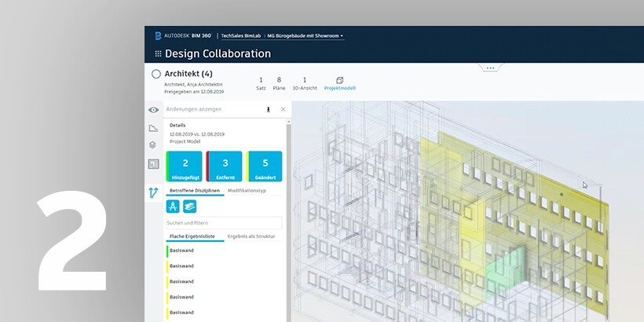The width and height of the screenshot is (644, 322).
Task: Click the Suchen und filtern field
Action: 225,223
